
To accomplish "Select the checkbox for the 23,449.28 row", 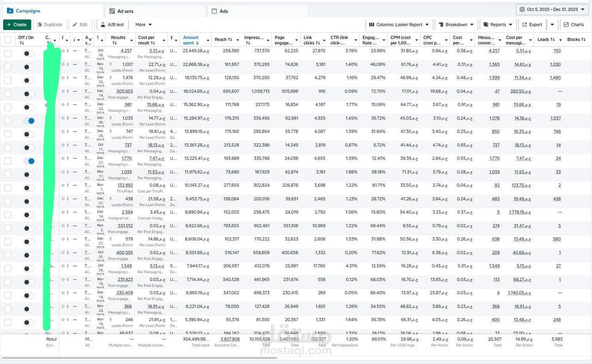I will (8, 53).
